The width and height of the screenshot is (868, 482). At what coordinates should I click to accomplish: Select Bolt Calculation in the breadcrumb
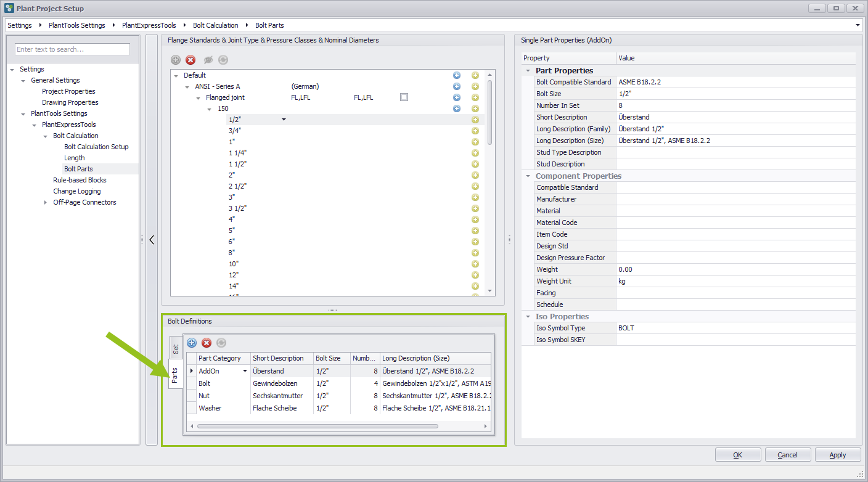(x=216, y=25)
